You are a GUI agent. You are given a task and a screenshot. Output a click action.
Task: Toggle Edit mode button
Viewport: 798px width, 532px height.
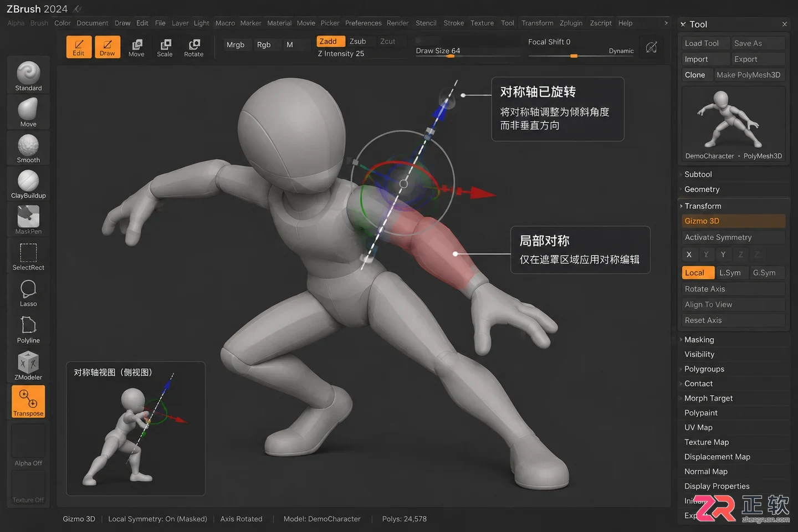79,47
